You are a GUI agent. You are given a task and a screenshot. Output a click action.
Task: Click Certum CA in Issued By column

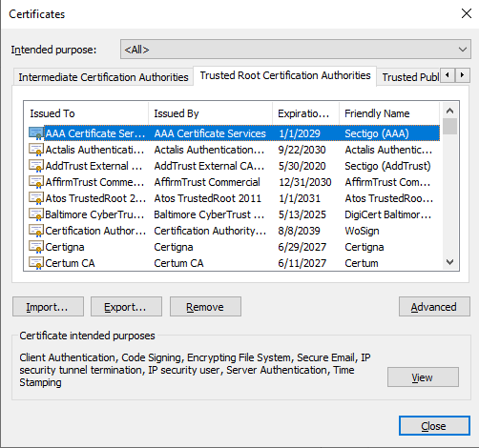178,263
